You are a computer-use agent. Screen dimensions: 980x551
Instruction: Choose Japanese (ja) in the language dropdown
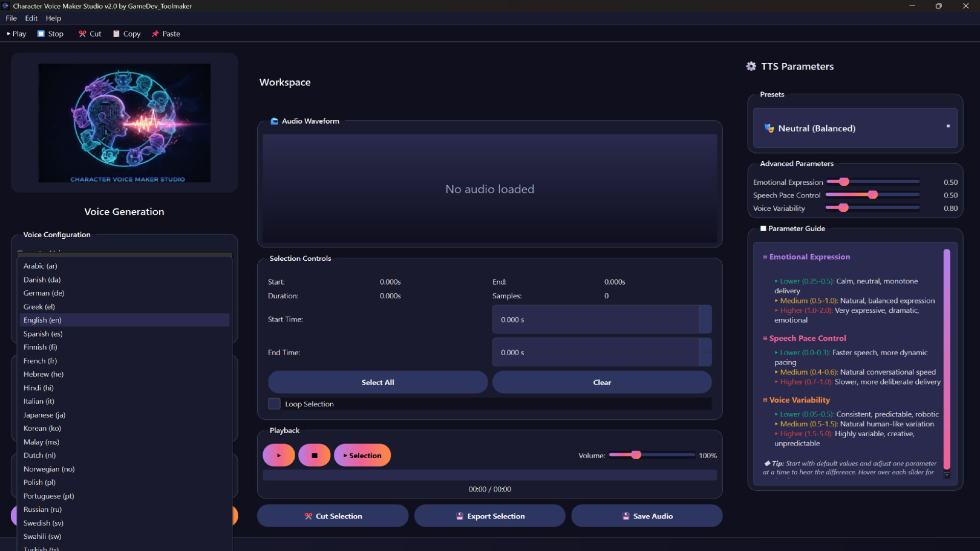(44, 415)
